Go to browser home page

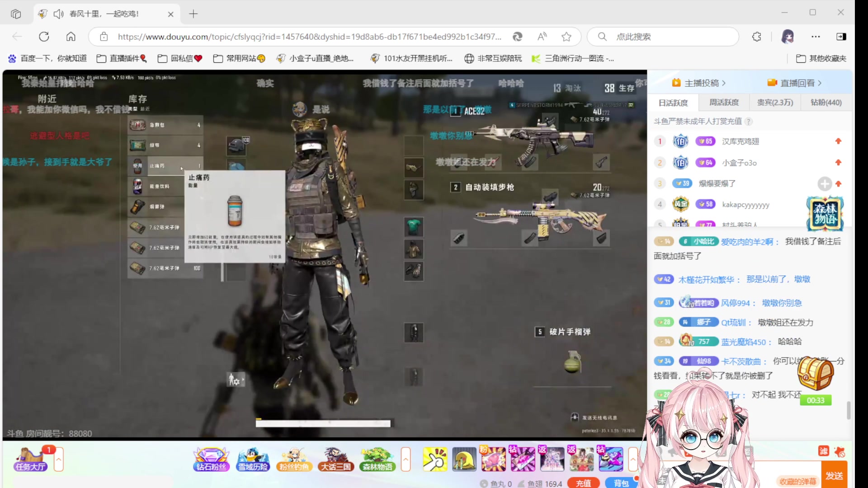(71, 37)
